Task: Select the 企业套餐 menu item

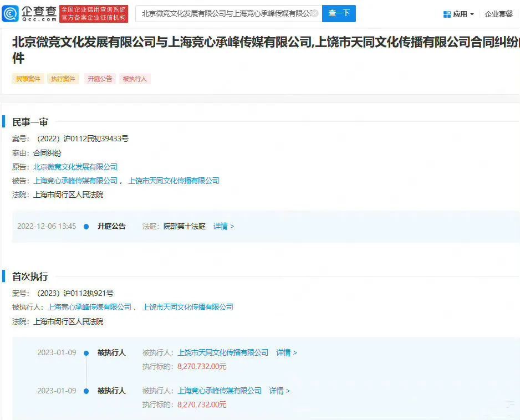Action: [501, 13]
